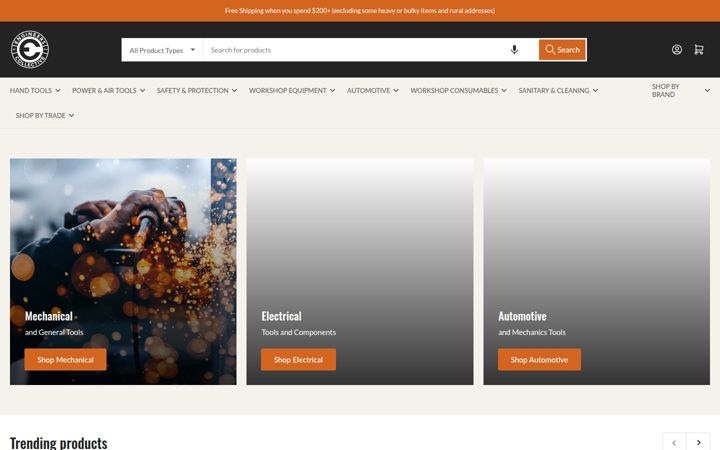The image size is (720, 450).
Task: Expand Power & Air Tools menu
Action: tap(108, 90)
